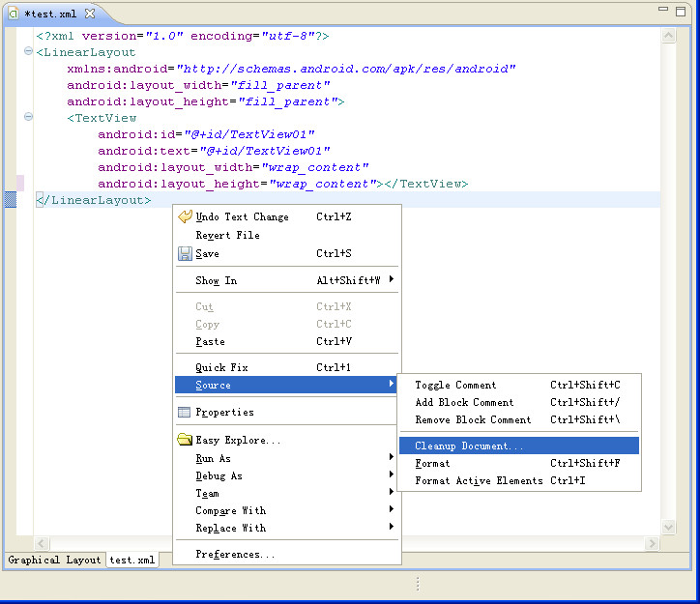The height and width of the screenshot is (604, 700).
Task: Click the Quick Fix menu item
Action: click(x=221, y=367)
